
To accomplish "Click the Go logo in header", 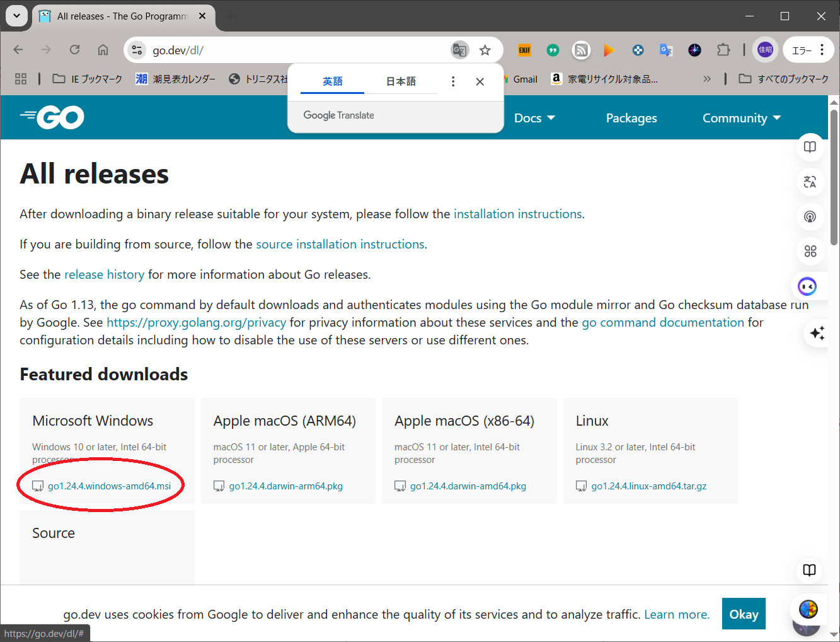I will pyautogui.click(x=52, y=117).
